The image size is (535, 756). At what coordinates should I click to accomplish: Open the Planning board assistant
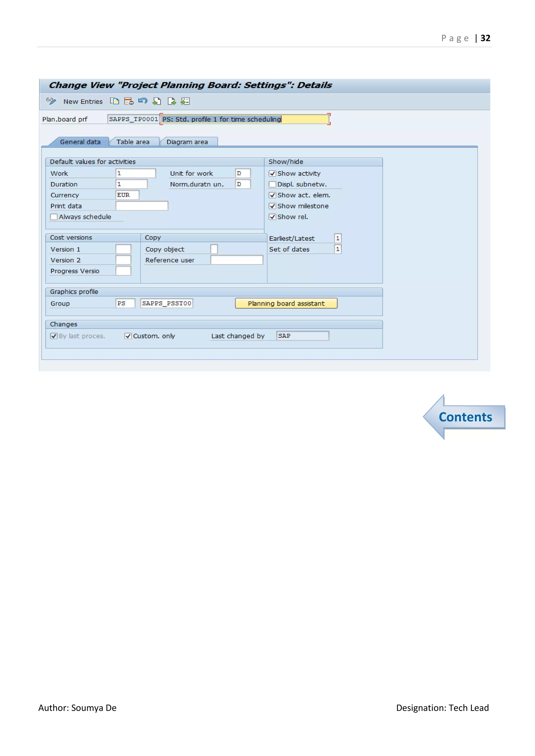286,303
